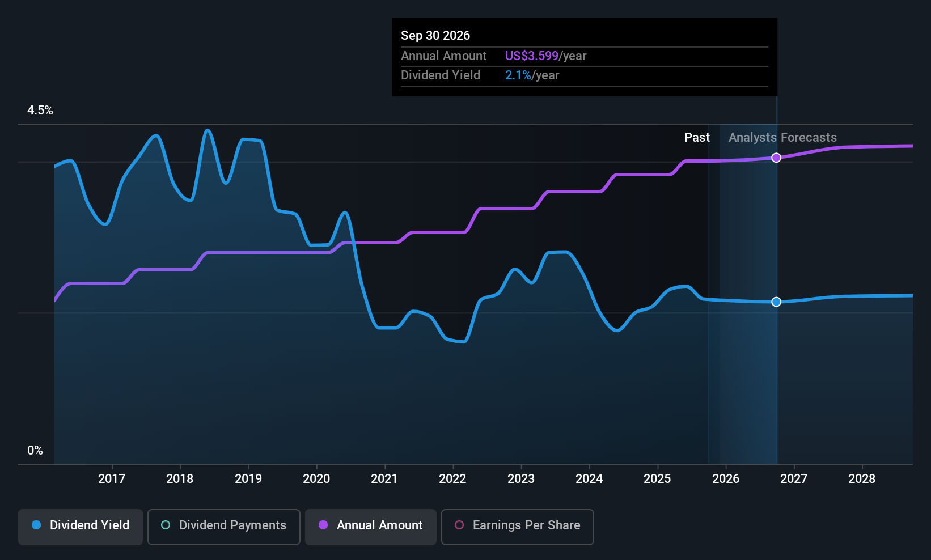Screen dimensions: 931x560
Task: Click the 2018 x-axis label
Action: point(180,479)
